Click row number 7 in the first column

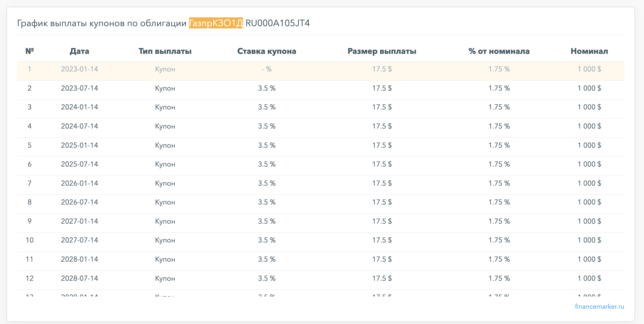[x=30, y=183]
